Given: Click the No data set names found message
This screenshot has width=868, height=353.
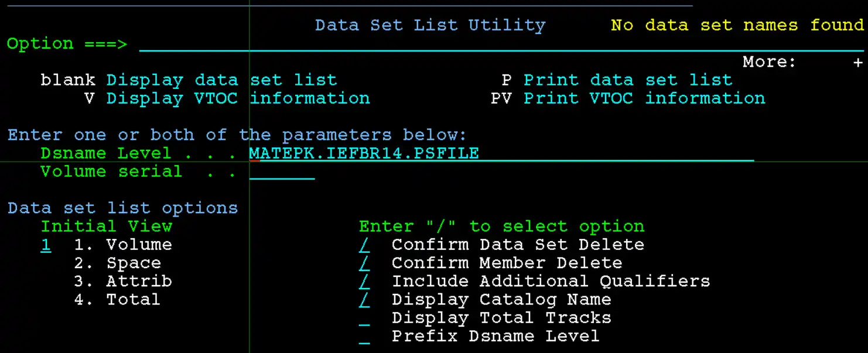Looking at the screenshot, I should pyautogui.click(x=738, y=25).
